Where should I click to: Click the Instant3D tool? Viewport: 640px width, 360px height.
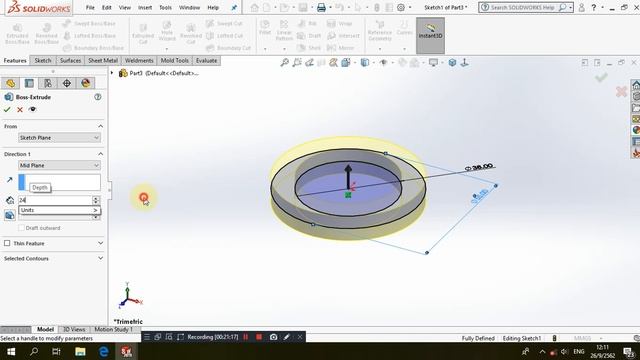pos(430,36)
